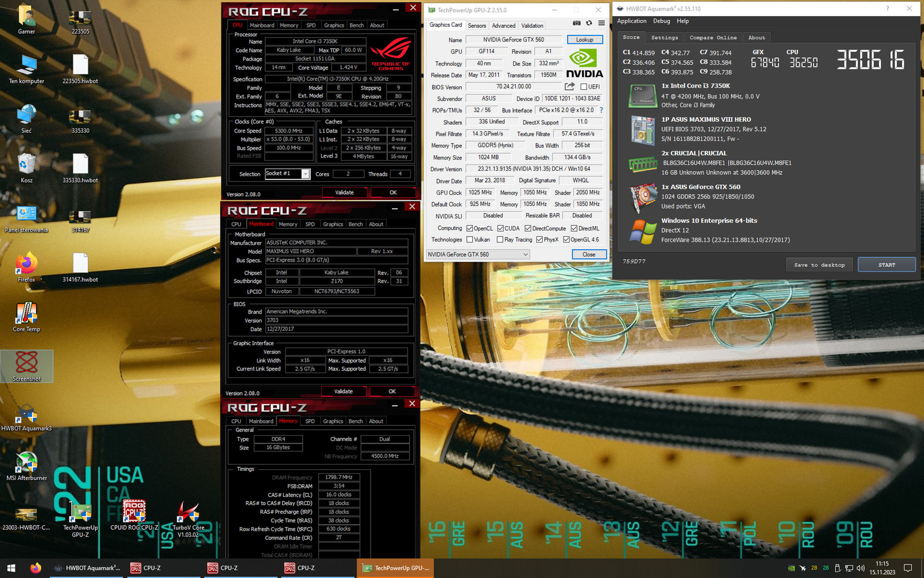924x578 pixels.
Task: Open the Sieć network icon
Action: coord(27,119)
